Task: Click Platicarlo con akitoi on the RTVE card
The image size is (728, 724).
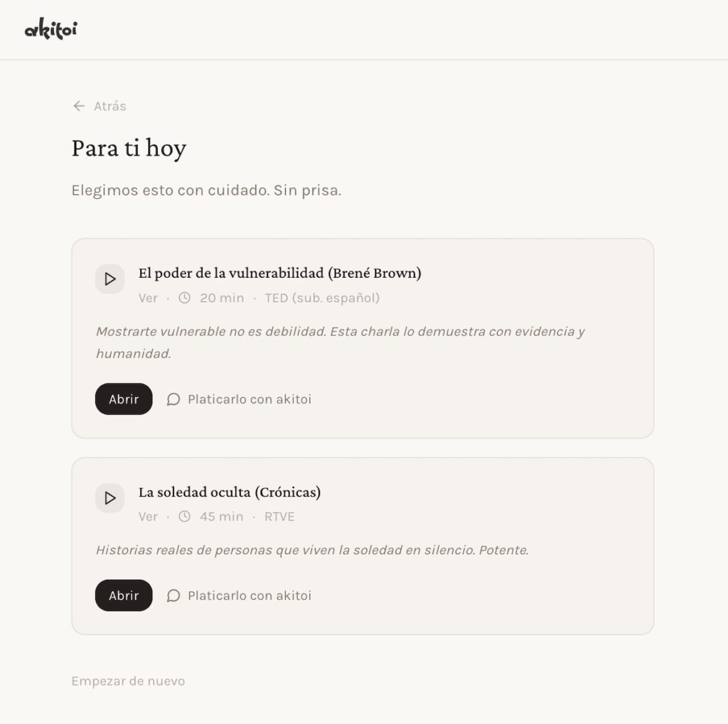Action: pos(249,595)
